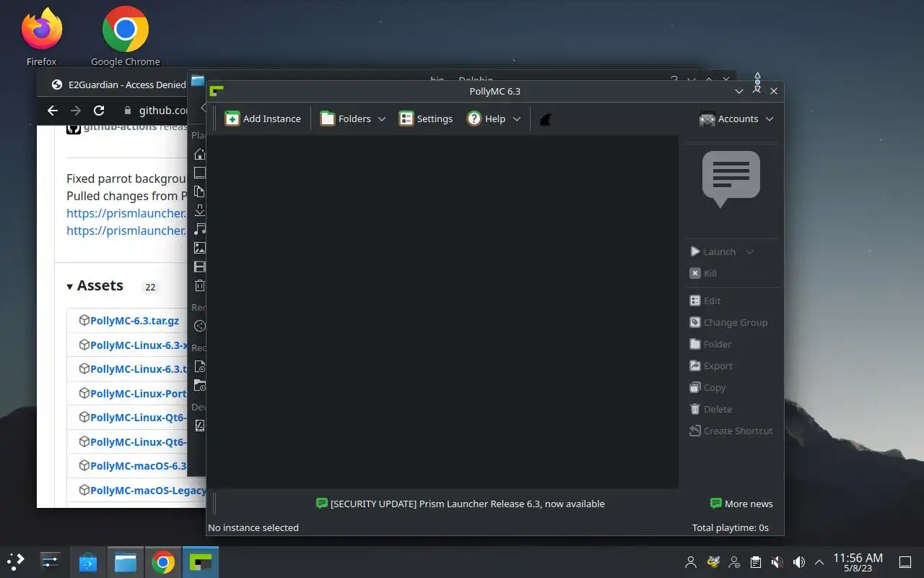The image size is (924, 578).
Task: Click the Desktop place icon in Dolphin
Action: (200, 173)
